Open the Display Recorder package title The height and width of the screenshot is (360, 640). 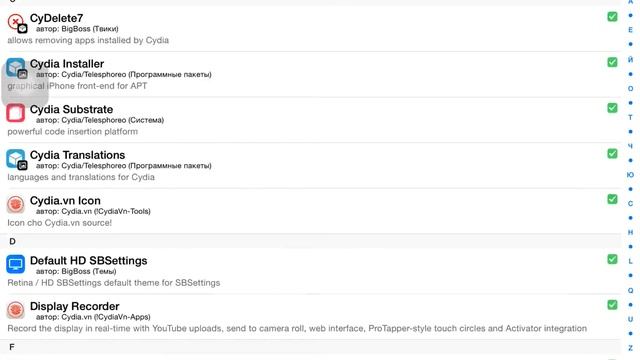click(75, 307)
